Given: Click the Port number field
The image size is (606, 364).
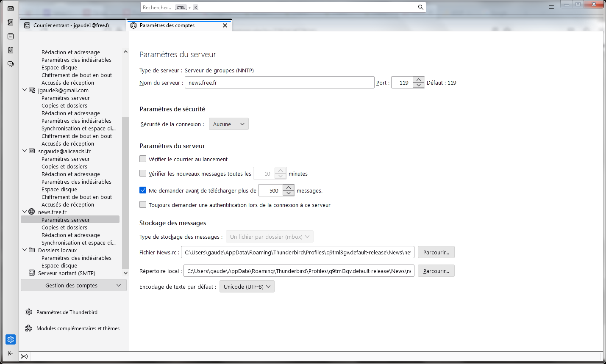Looking at the screenshot, I should 402,83.
